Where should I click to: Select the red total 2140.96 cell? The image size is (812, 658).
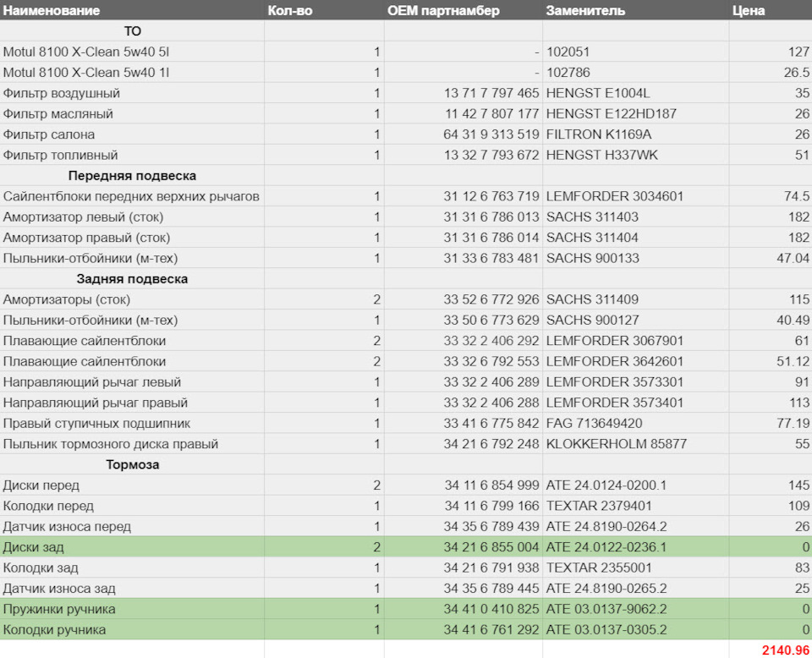[785, 650]
